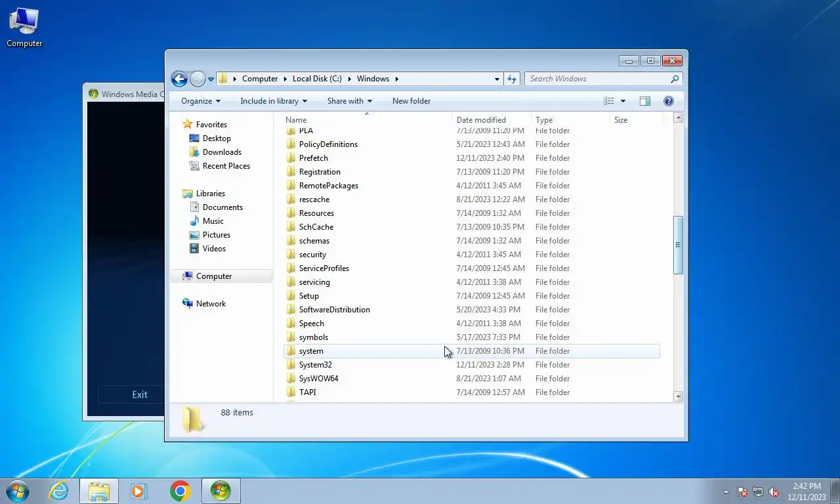Select Favorites in navigation pane
The height and width of the screenshot is (504, 840).
coord(211,125)
